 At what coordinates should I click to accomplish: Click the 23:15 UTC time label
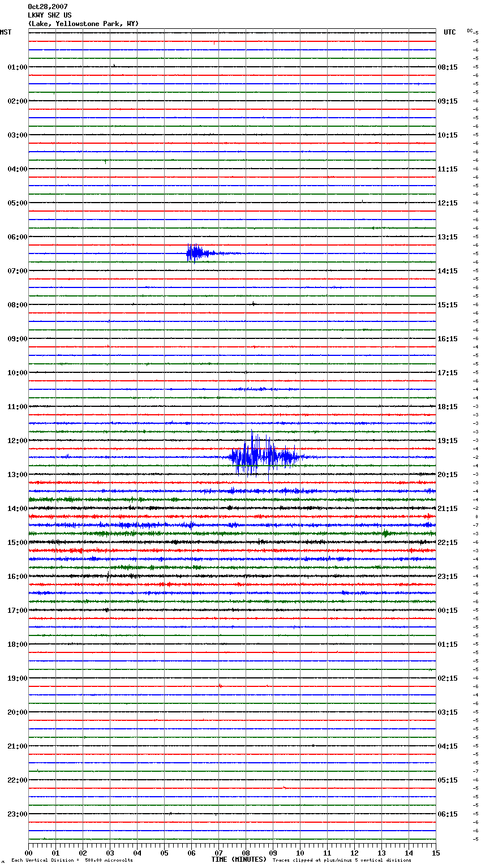point(448,577)
